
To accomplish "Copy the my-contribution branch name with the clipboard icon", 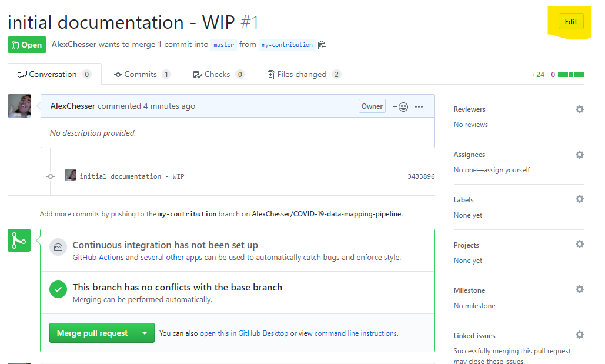I will pyautogui.click(x=322, y=45).
